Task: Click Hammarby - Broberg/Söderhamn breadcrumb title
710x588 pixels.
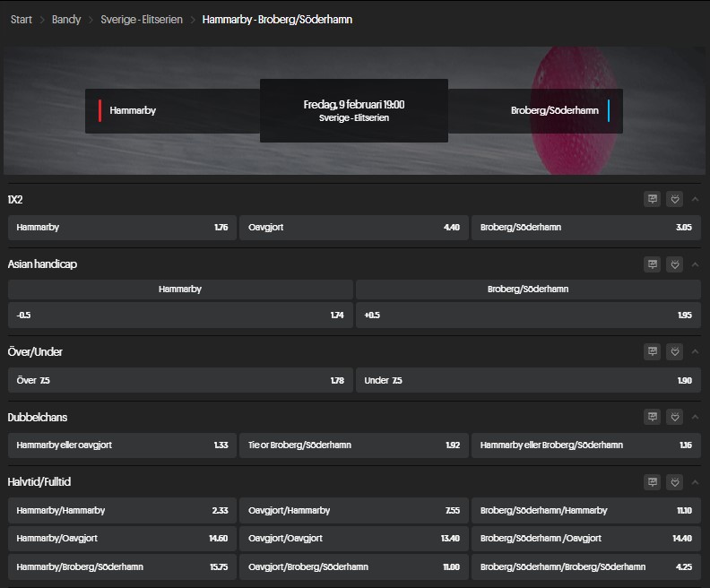Action: [277, 20]
